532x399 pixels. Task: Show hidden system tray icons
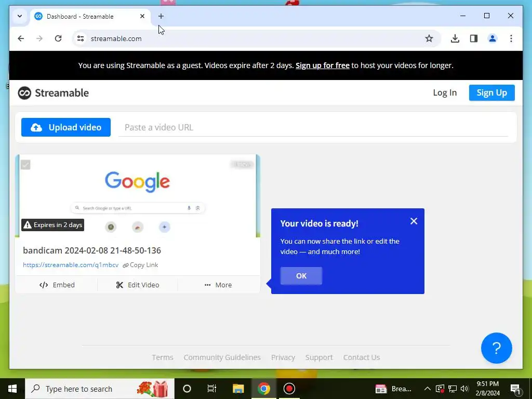tap(428, 389)
